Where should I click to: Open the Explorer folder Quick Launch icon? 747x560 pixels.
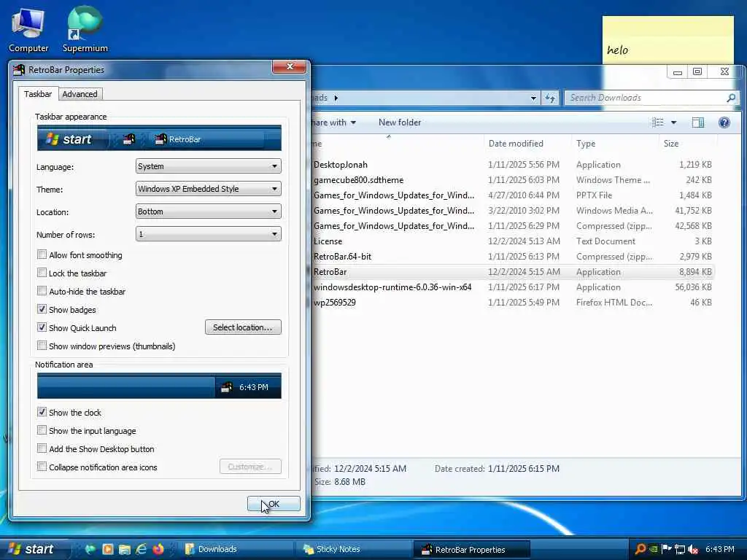click(125, 549)
